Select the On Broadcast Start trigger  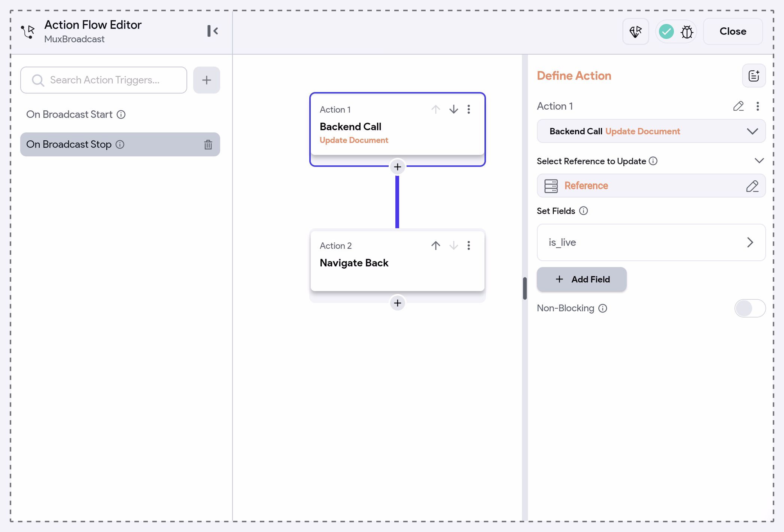[x=69, y=114]
